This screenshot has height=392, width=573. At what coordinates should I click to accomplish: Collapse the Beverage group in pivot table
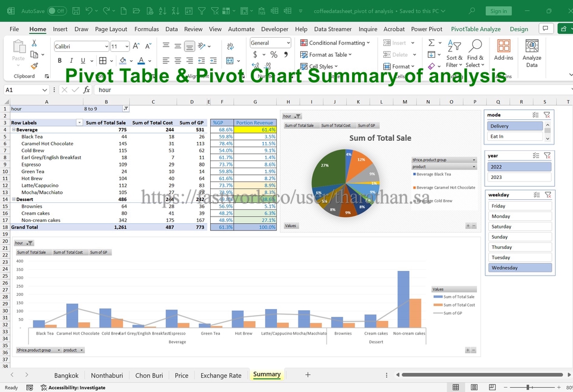(14, 129)
